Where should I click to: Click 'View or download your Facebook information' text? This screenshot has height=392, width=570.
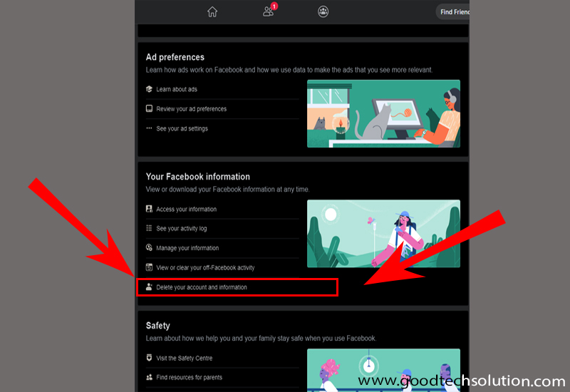click(227, 190)
